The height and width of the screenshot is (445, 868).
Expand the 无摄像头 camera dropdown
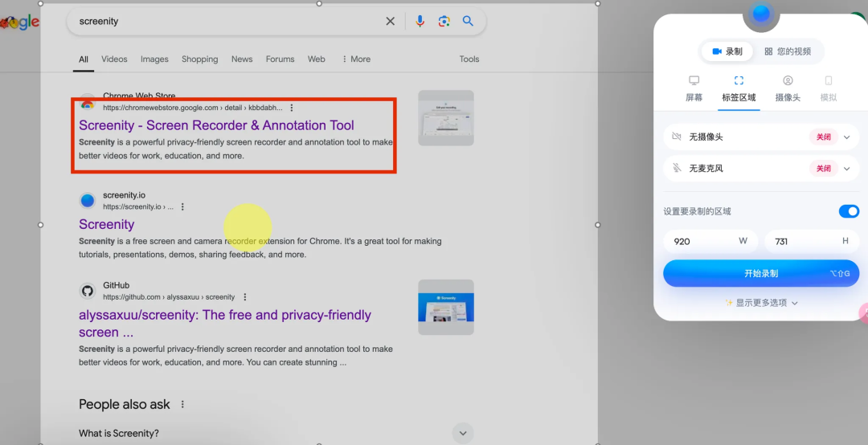(847, 137)
